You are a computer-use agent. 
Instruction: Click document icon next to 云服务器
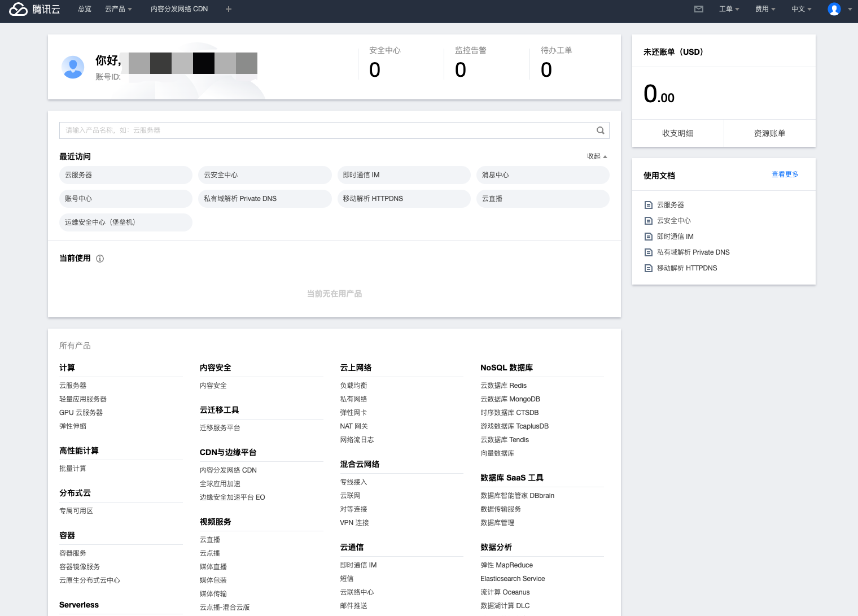649,205
